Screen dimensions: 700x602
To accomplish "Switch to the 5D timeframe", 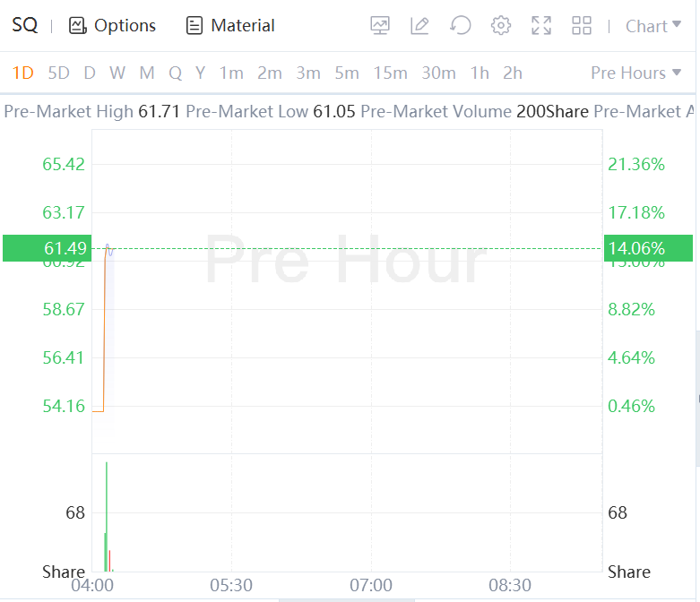I will [x=58, y=73].
